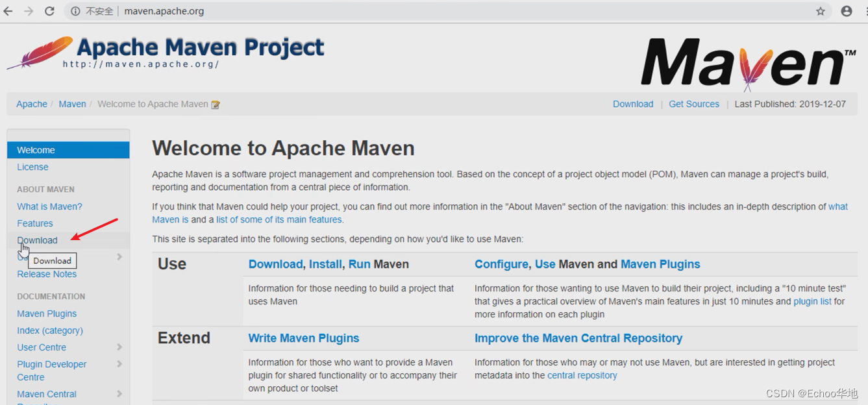
Task: Follow the 'plugin list' link
Action: 812,301
